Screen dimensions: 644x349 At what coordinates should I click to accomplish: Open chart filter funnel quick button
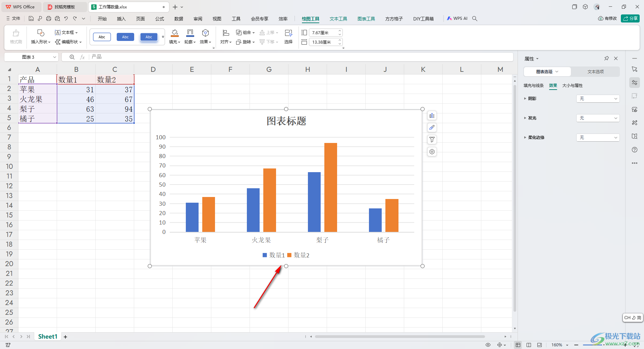pyautogui.click(x=432, y=140)
